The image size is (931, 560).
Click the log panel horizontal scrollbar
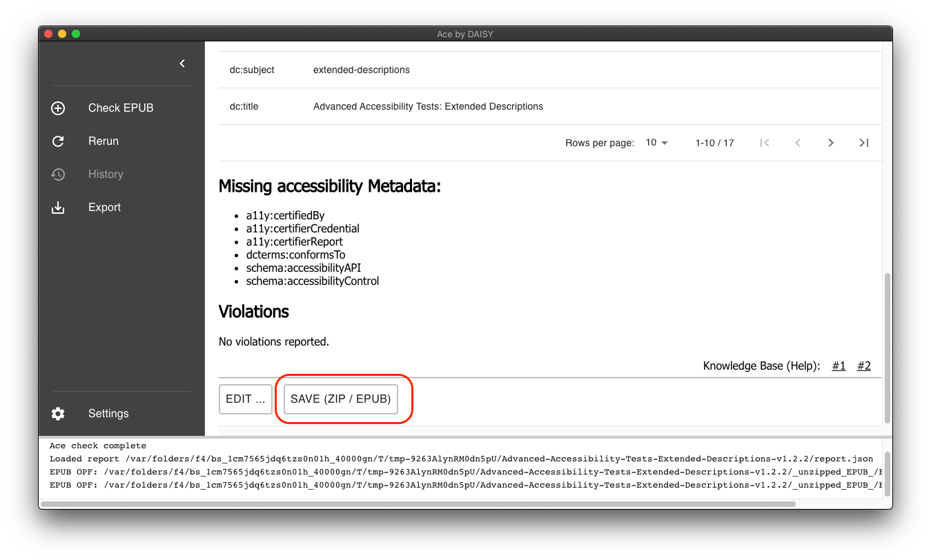pos(418,504)
